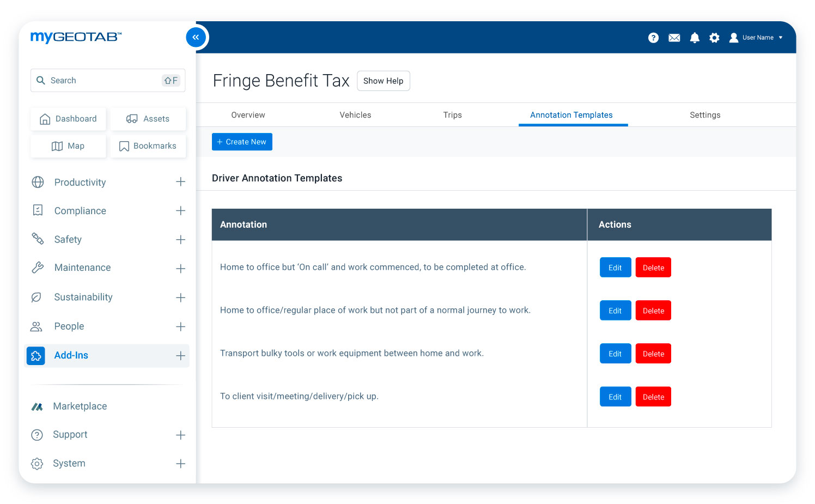Edit the 'Transport bulky tools' annotation
The width and height of the screenshot is (815, 504).
(x=615, y=354)
